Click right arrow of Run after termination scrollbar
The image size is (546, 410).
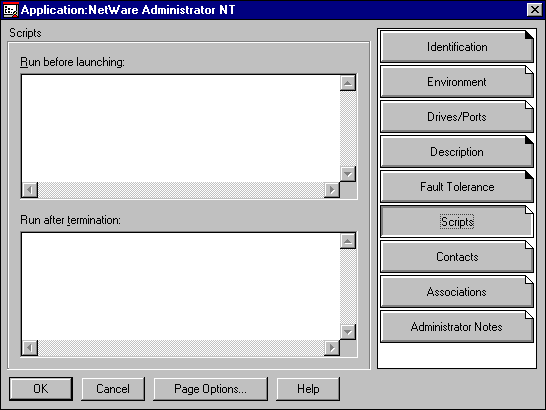pos(332,348)
